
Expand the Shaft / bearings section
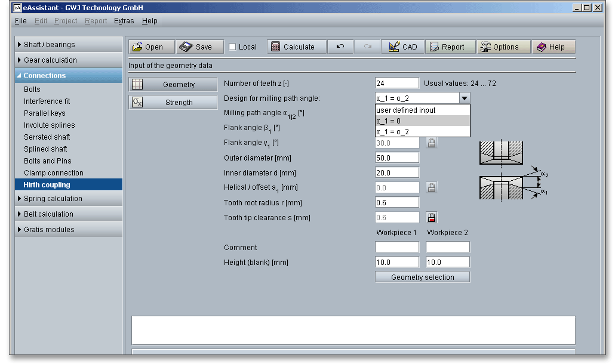click(x=69, y=45)
